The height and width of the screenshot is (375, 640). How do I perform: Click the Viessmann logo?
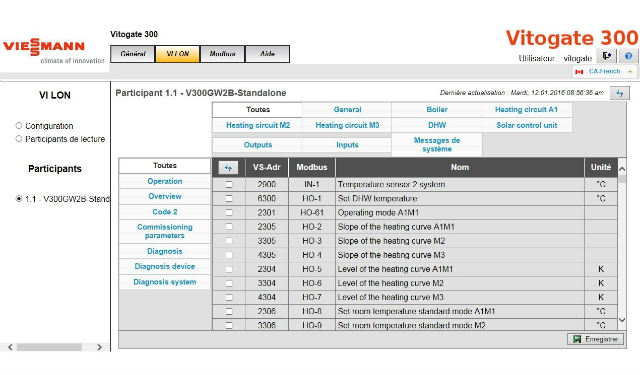pos(44,47)
